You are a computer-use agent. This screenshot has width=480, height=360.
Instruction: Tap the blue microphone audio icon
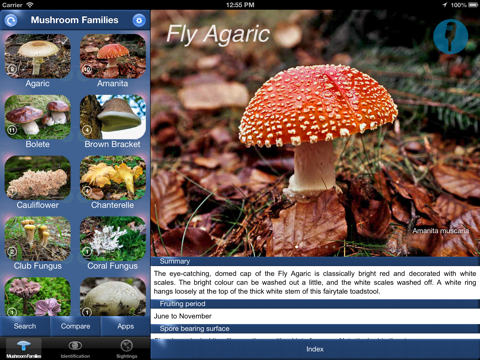pos(450,37)
